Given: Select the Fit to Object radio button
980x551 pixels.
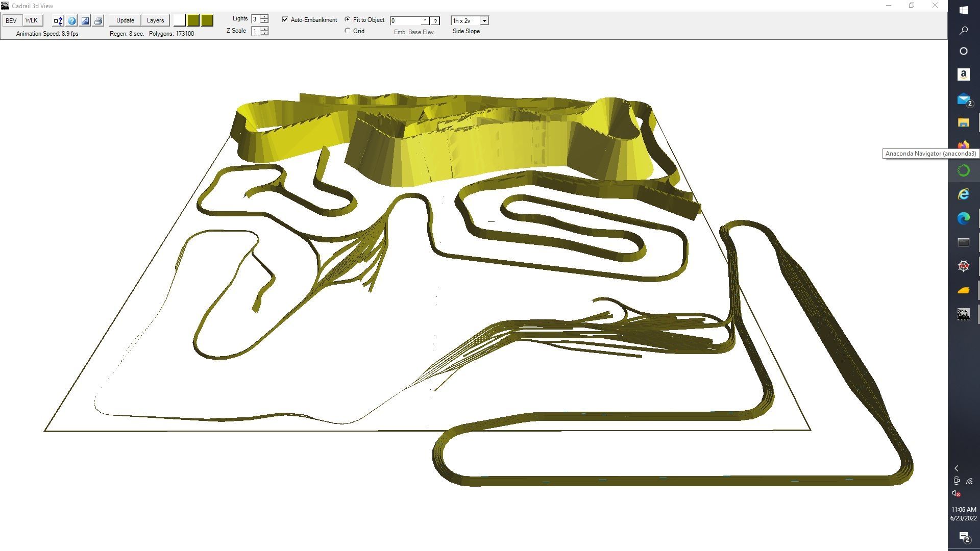Looking at the screenshot, I should (x=348, y=20).
